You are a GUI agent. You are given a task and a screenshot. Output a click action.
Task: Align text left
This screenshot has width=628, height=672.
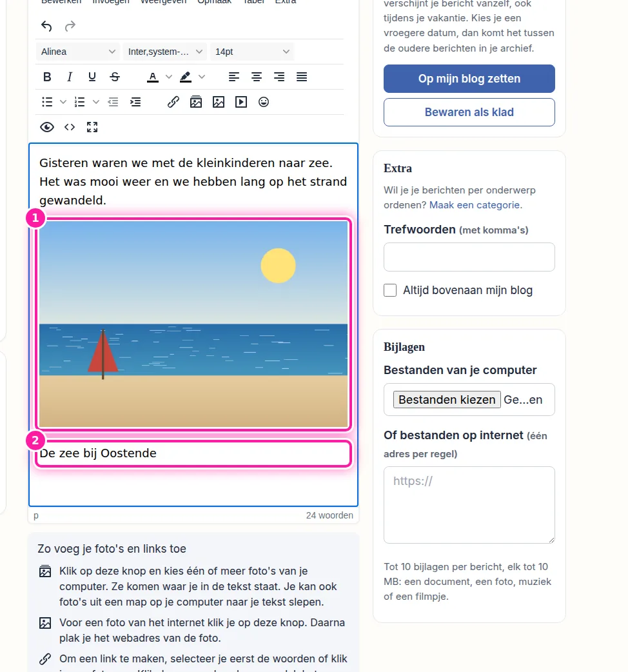(234, 77)
